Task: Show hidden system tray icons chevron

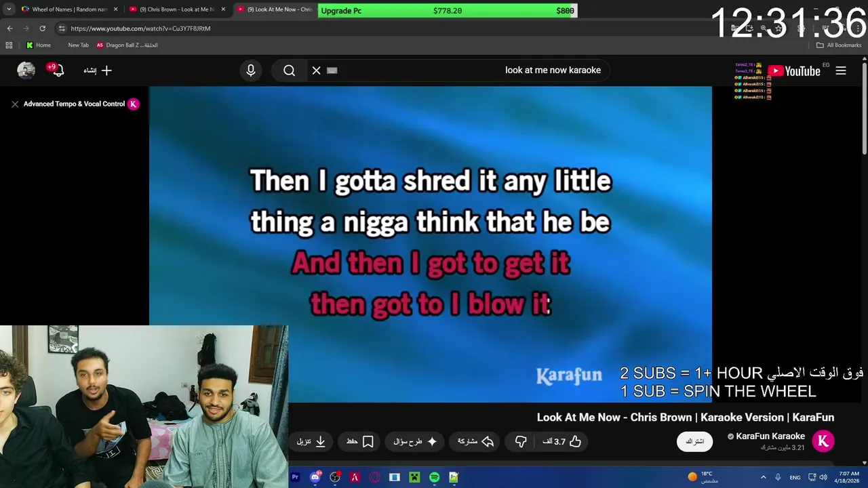Action: tap(763, 477)
